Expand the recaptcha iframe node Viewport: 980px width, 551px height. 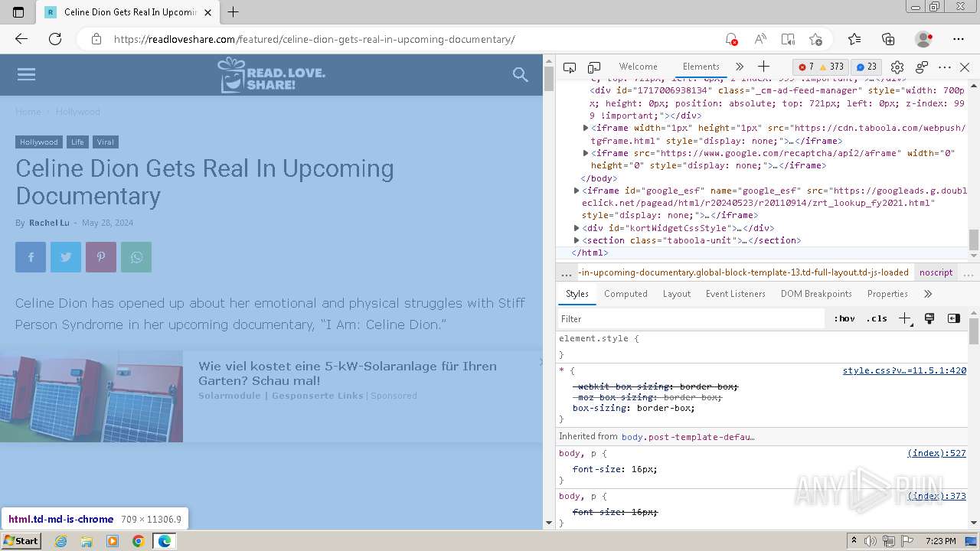pyautogui.click(x=586, y=153)
